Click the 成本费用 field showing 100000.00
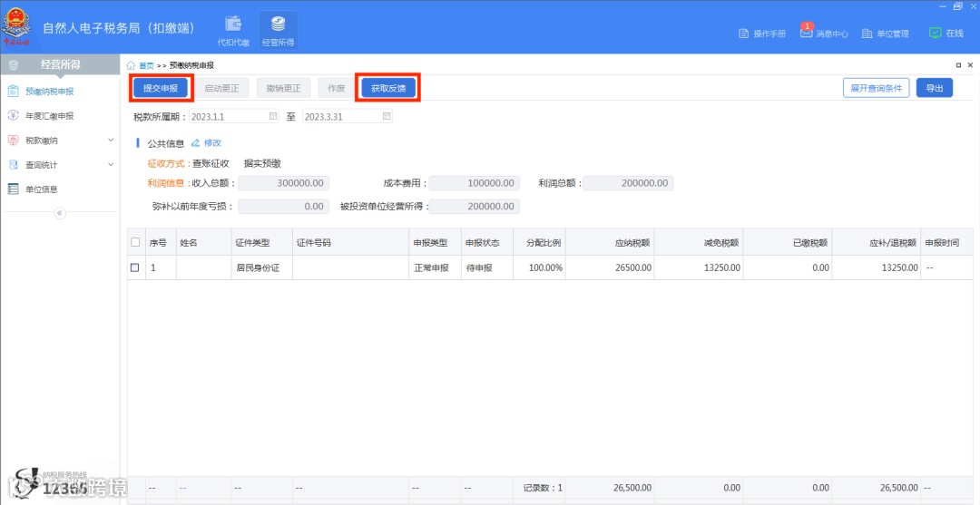 475,183
